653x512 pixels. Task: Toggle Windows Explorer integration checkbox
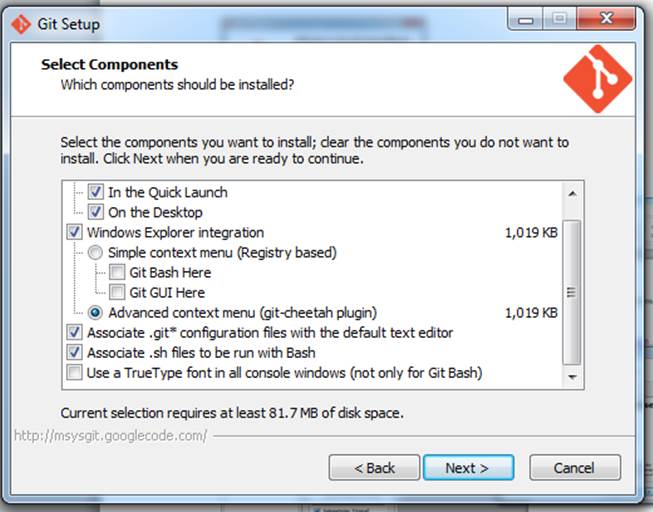tap(75, 232)
